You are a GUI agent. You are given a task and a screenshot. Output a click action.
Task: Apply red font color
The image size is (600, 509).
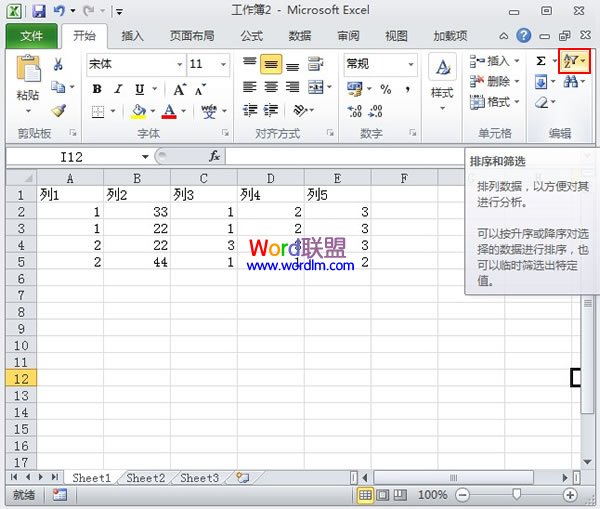(169, 111)
